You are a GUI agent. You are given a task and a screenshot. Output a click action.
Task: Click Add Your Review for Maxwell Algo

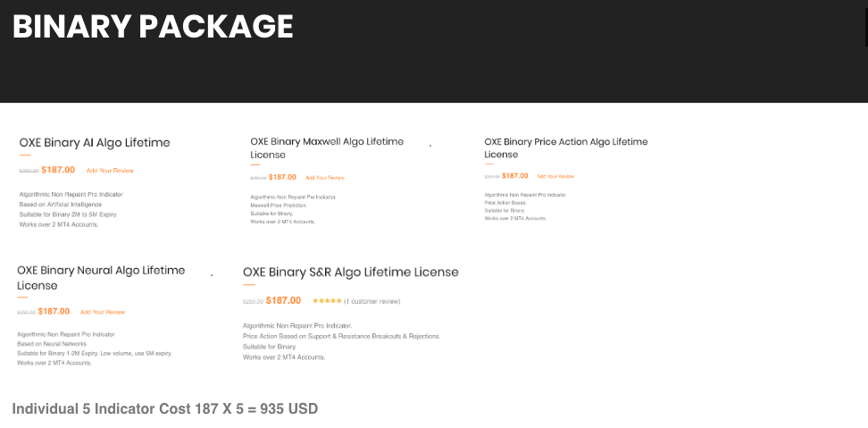click(x=324, y=178)
